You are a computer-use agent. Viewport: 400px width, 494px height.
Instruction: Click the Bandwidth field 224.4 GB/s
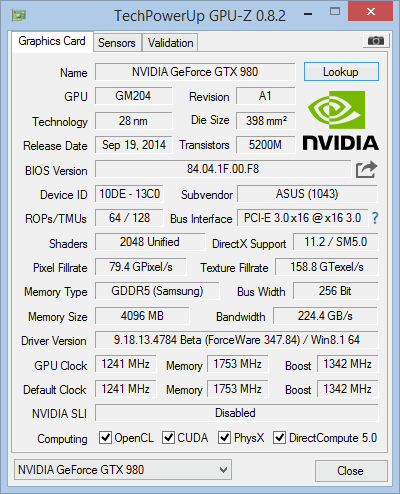pos(325,316)
